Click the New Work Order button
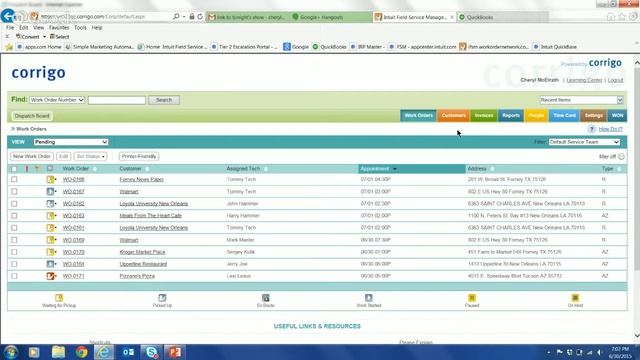640x360 pixels. [x=32, y=156]
